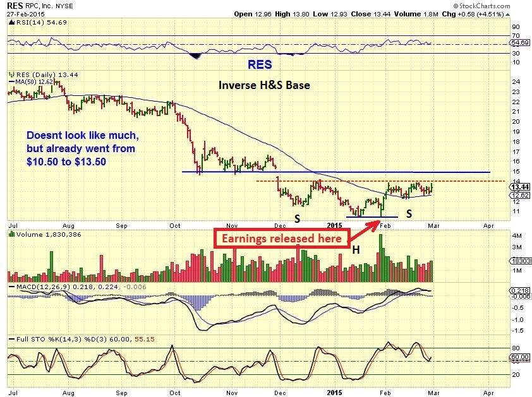Click the 20 level on the stochastic axis
Image resolution: width=532 pixels, height=397 pixels.
[516, 375]
